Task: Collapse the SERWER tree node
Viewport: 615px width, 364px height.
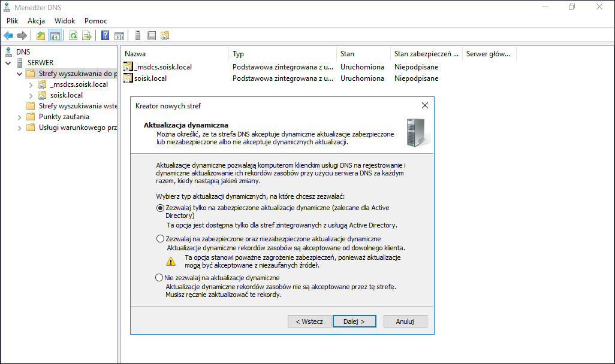Action: click(x=8, y=63)
